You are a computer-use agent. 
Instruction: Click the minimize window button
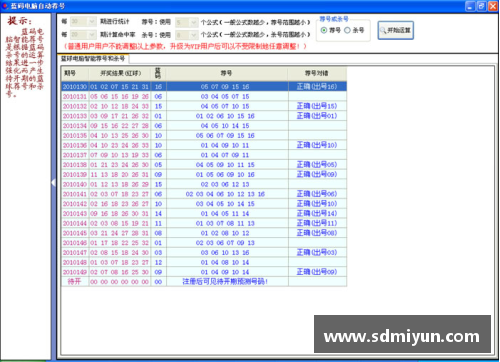coord(470,6)
